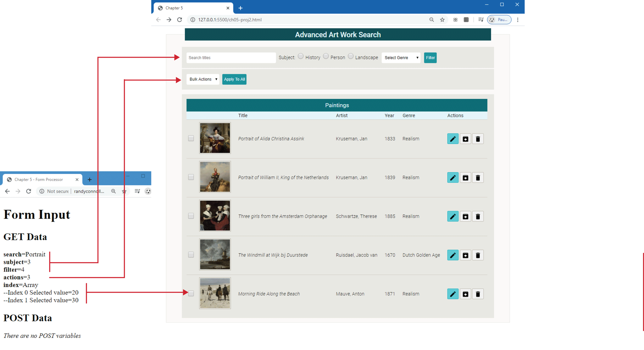Click into the Search titles field
Screen dimensions: 644x350
(x=231, y=58)
